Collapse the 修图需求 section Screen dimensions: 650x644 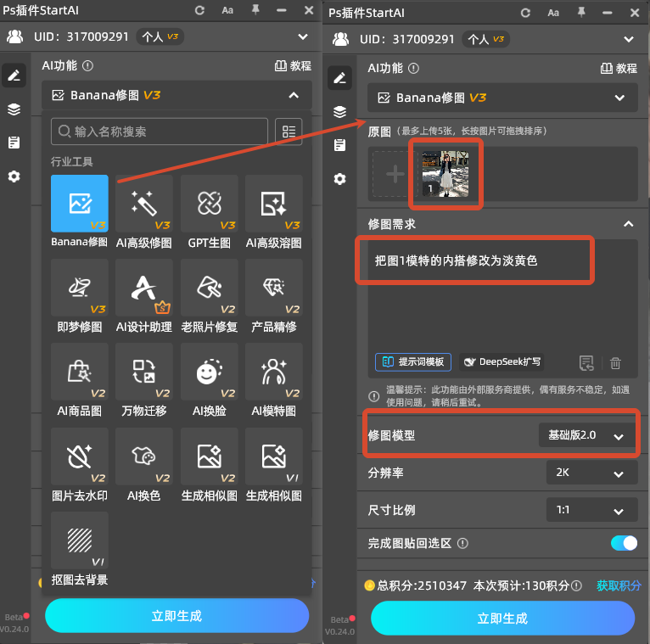tap(629, 224)
